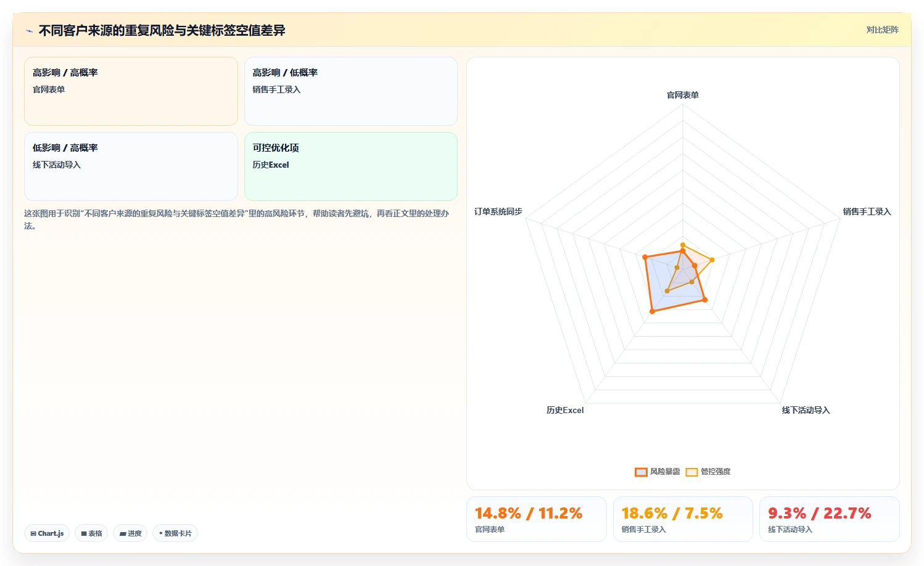The height and width of the screenshot is (566, 924).
Task: Click the 线下活动导入 caption under 9.3% stat
Action: click(x=790, y=530)
